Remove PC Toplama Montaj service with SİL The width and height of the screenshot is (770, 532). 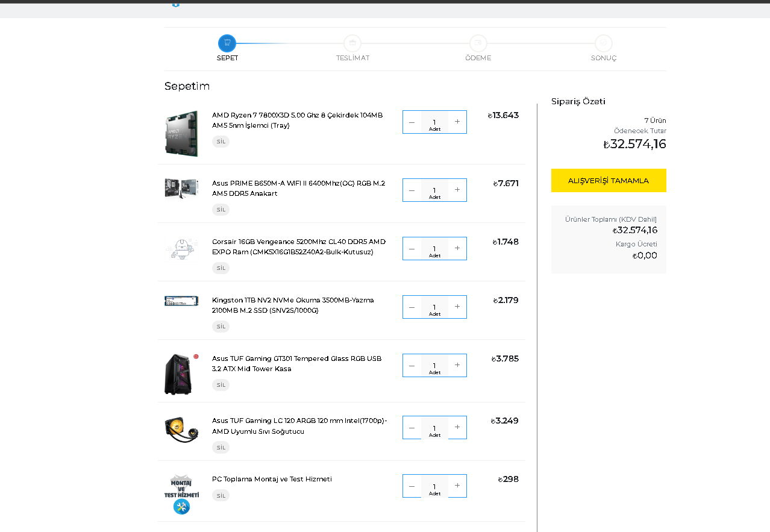pos(221,496)
